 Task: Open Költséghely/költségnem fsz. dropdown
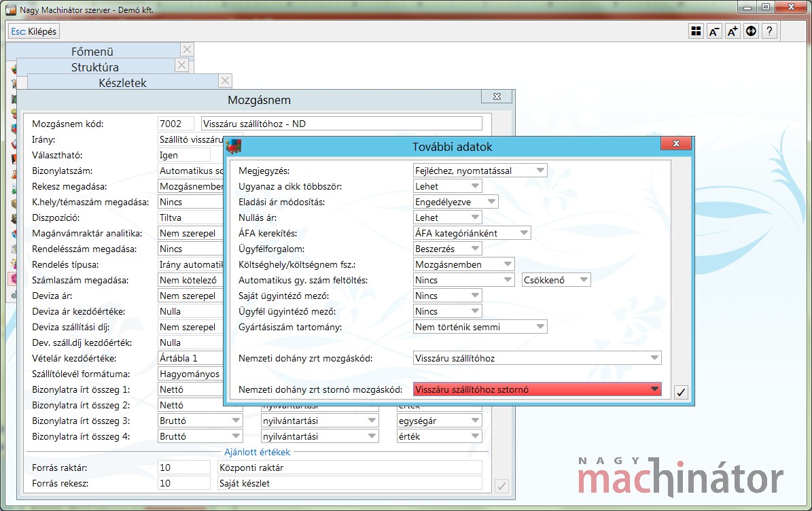tap(463, 264)
